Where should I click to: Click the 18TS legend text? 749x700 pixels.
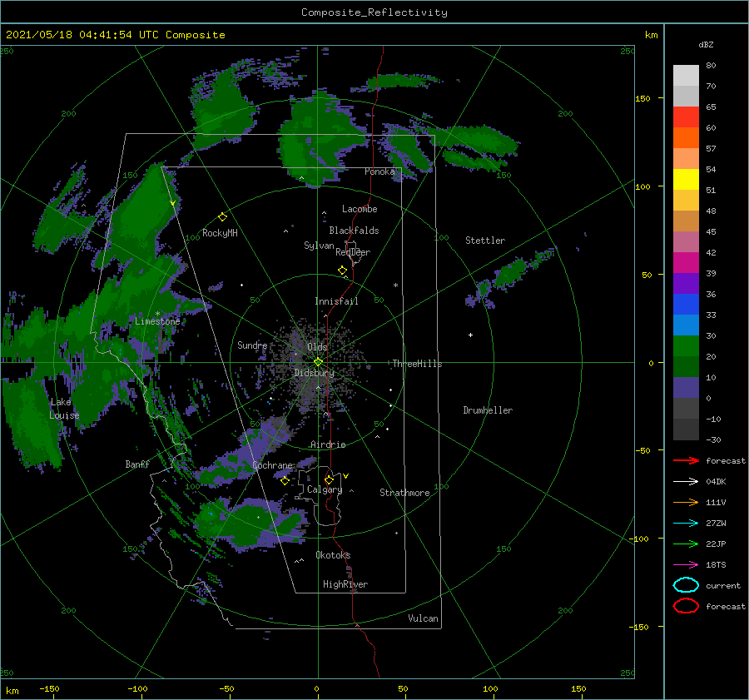coord(716,565)
